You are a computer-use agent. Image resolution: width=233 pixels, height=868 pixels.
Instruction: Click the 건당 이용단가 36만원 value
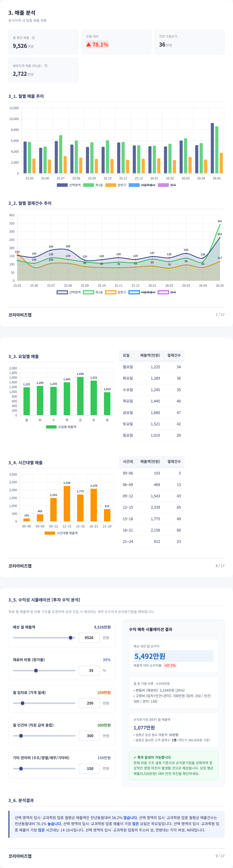tap(165, 44)
